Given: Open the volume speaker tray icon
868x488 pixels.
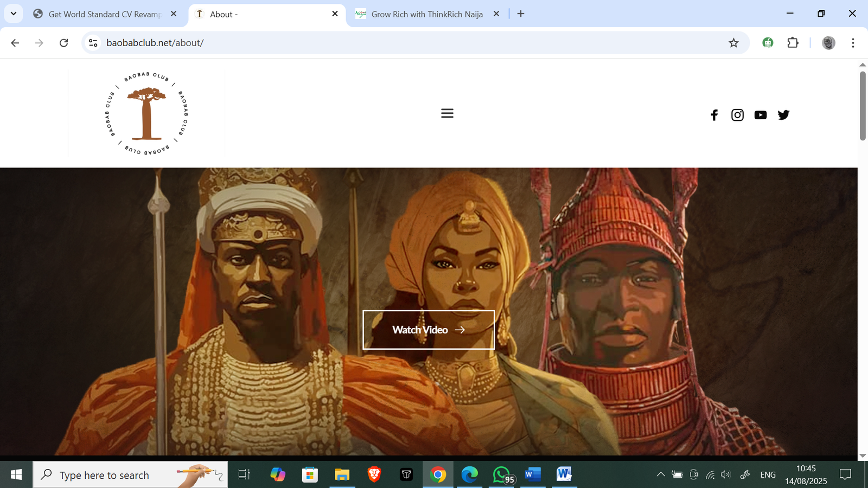Looking at the screenshot, I should 726,474.
